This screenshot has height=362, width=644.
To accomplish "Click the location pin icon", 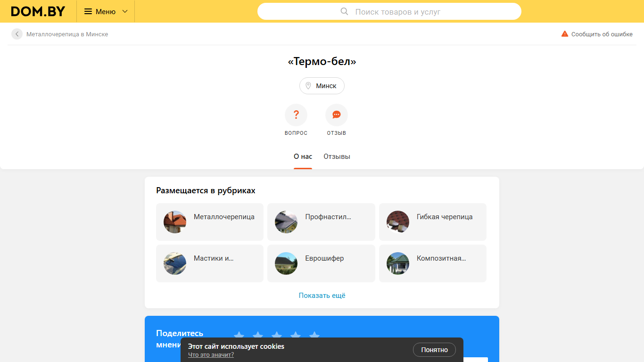I will tap(308, 86).
